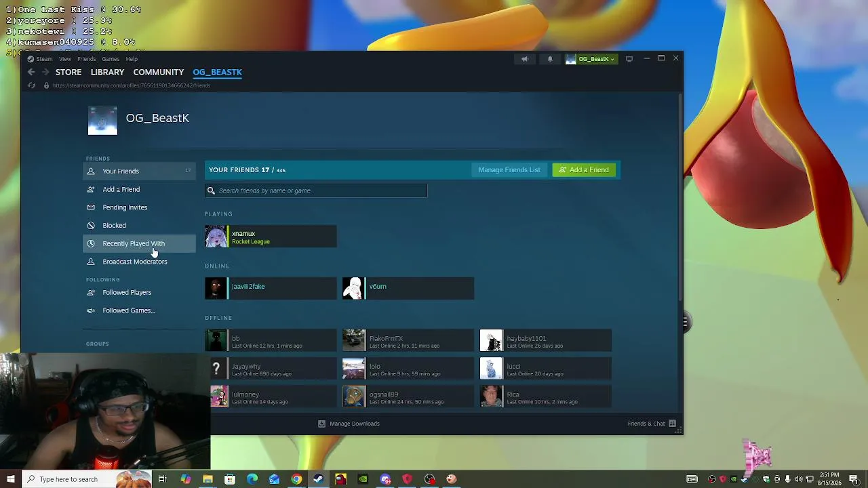This screenshot has width=868, height=488.
Task: Open offline friend bb card
Action: coord(271,340)
